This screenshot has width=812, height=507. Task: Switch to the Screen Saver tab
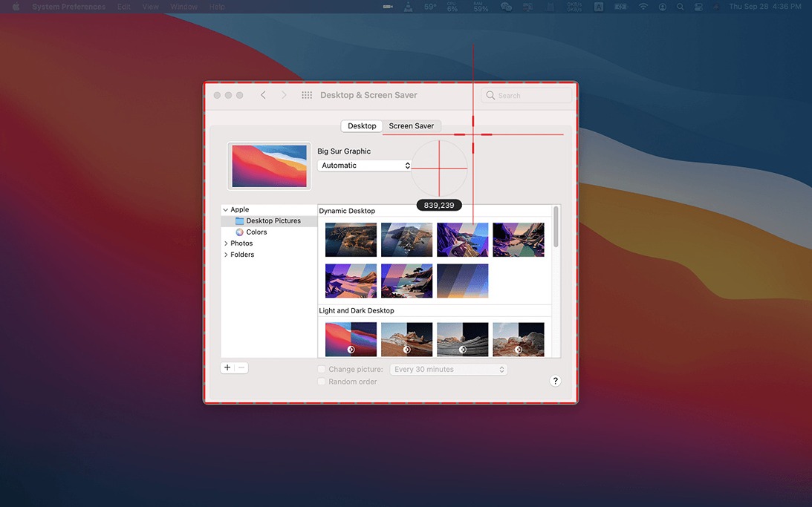pyautogui.click(x=412, y=125)
